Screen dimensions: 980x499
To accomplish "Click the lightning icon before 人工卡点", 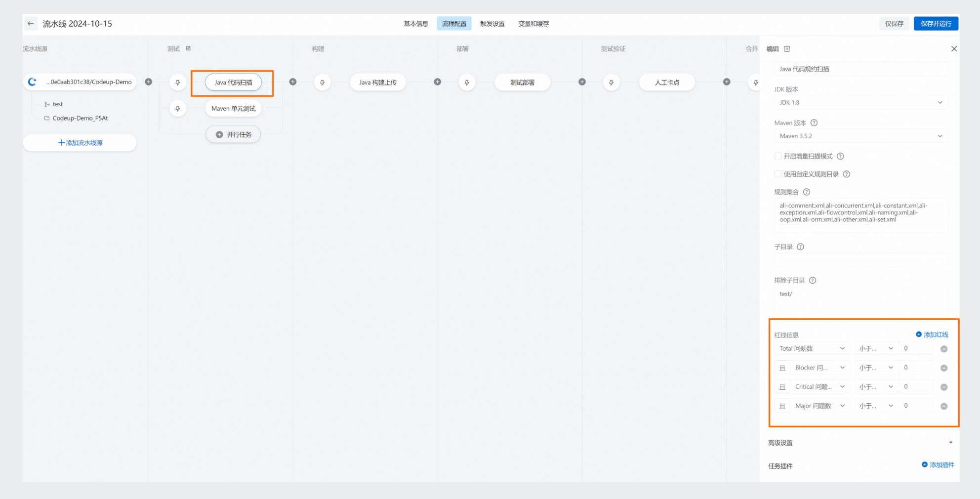I will click(612, 83).
